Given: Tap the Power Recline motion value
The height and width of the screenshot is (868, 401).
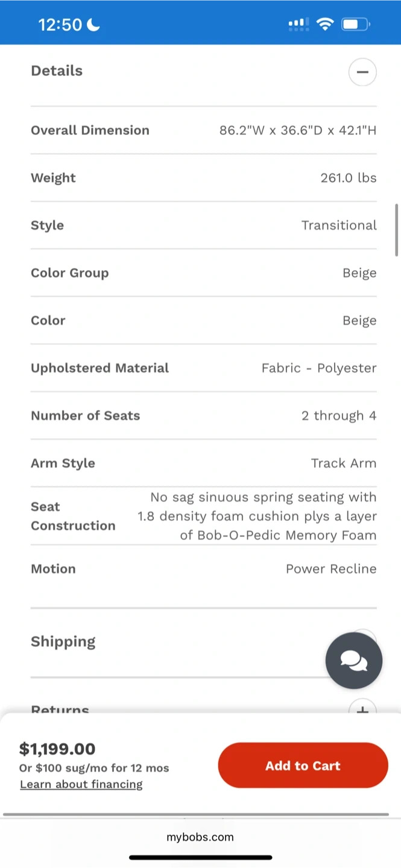Looking at the screenshot, I should (x=330, y=569).
